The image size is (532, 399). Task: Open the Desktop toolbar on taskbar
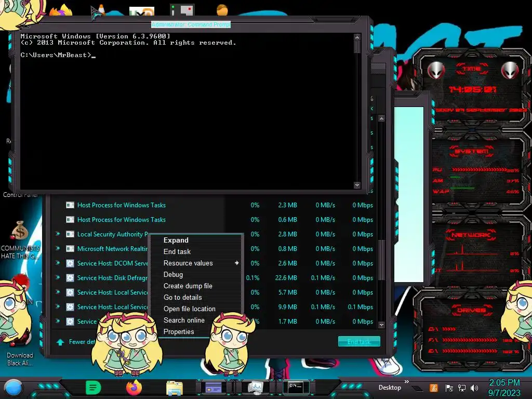(390, 388)
